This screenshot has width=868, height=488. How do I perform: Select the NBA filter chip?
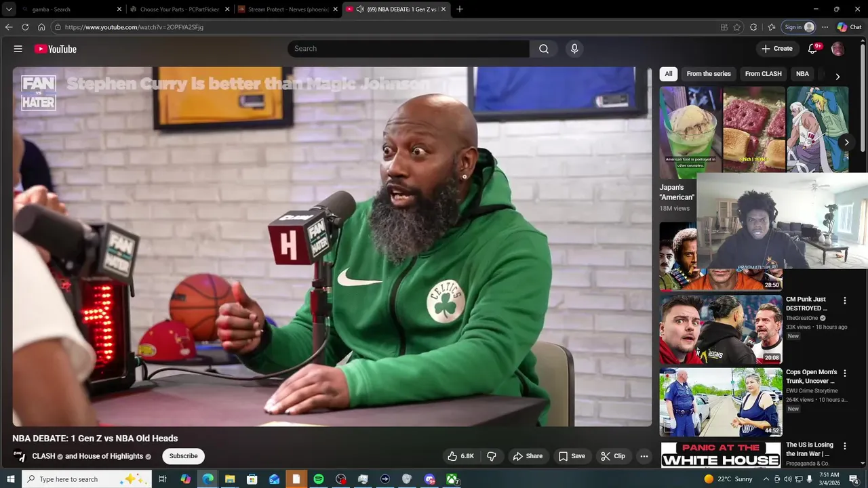click(x=802, y=74)
